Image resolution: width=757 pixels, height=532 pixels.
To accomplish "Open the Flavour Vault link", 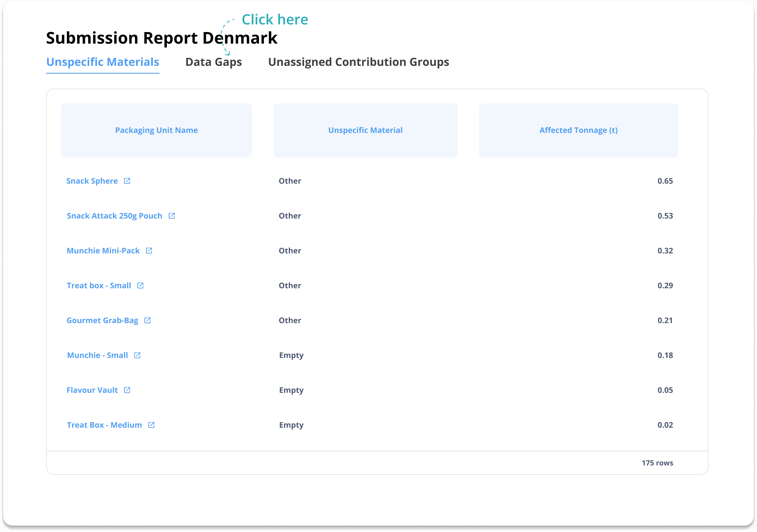I will [92, 390].
